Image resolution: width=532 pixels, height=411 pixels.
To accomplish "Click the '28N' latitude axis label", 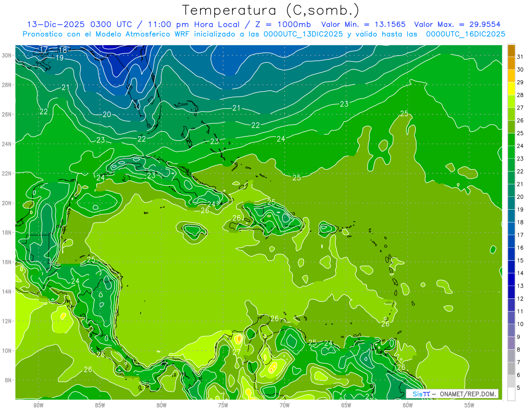I will click(x=7, y=85).
